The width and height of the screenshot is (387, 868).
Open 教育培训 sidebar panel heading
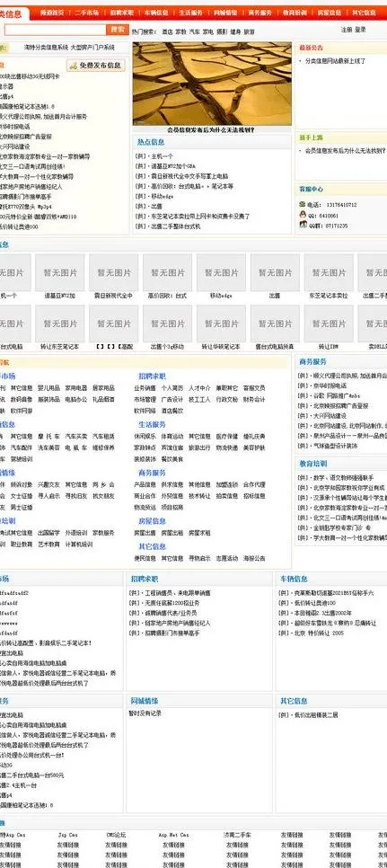(x=312, y=464)
